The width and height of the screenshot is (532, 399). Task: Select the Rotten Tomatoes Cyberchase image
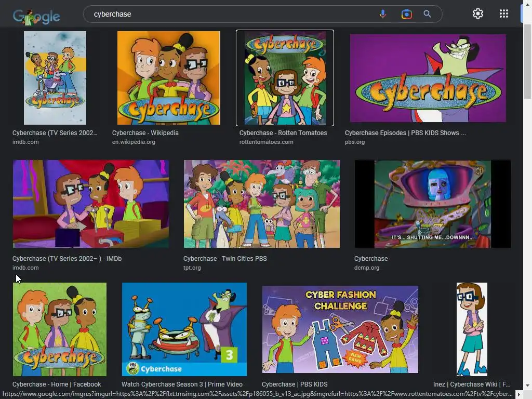[x=285, y=78]
